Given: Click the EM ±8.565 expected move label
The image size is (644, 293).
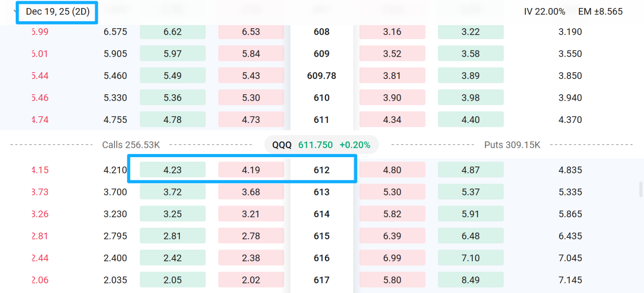Looking at the screenshot, I should [600, 12].
